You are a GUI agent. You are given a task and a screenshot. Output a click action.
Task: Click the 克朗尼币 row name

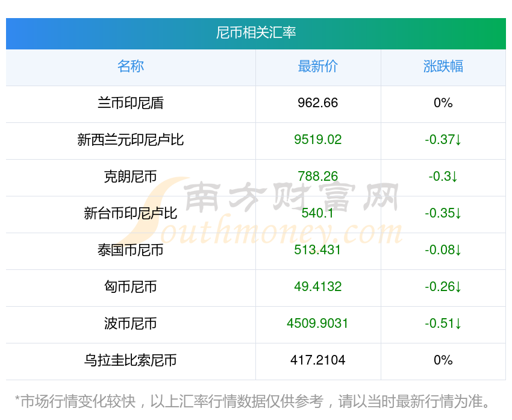click(131, 177)
